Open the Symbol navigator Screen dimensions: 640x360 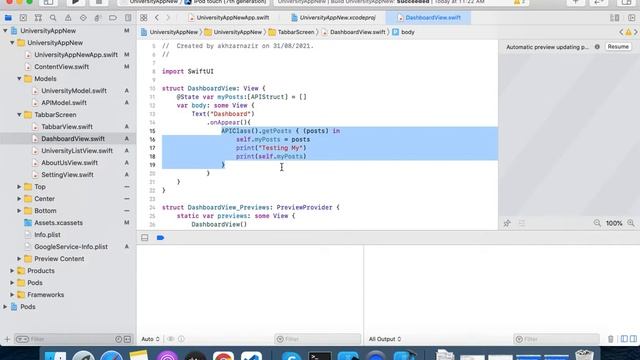pos(38,18)
